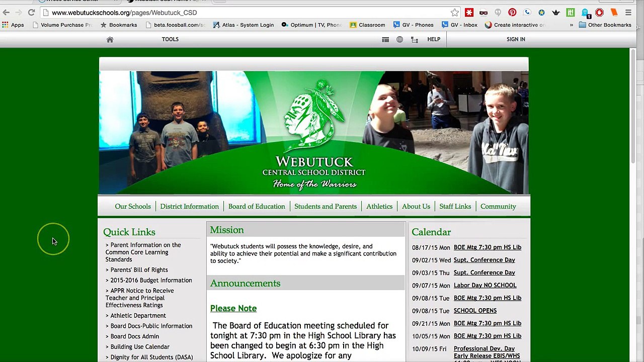Show hidden bookmarks with the double chevron
The width and height of the screenshot is (644, 362).
(571, 25)
